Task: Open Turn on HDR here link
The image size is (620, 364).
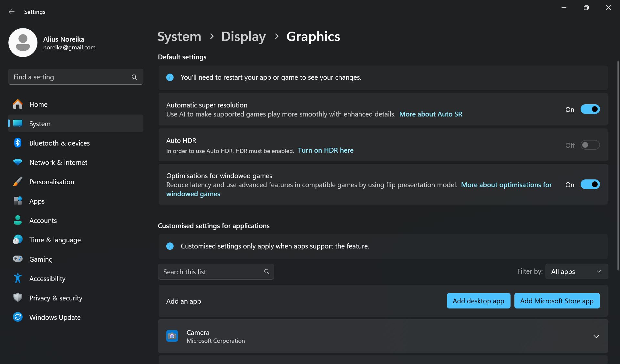Action: click(x=325, y=150)
